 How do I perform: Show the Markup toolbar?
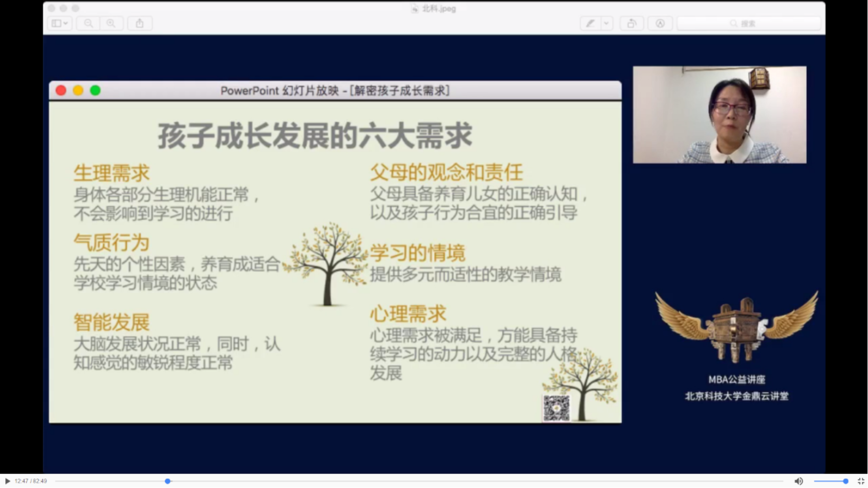pyautogui.click(x=660, y=23)
